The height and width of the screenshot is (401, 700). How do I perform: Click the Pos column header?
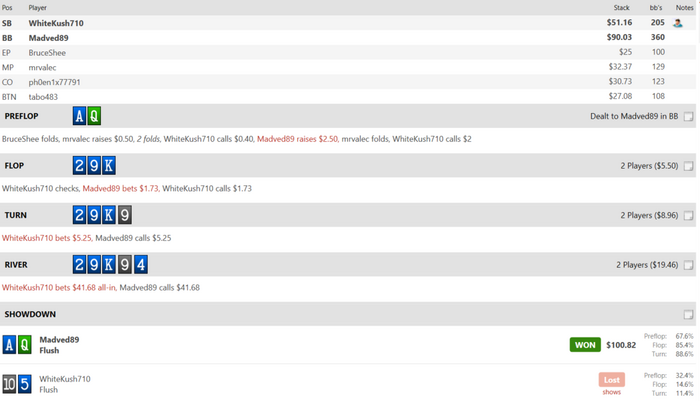[7, 8]
